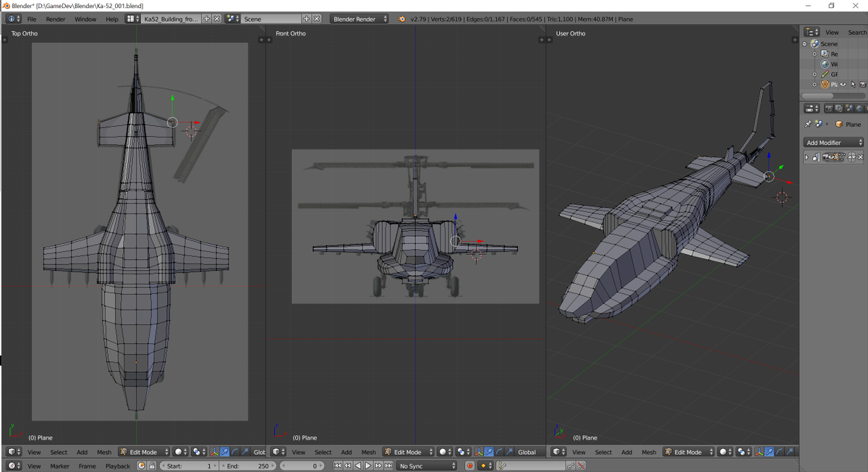
Task: Open the Playback menu in timeline
Action: click(x=118, y=465)
